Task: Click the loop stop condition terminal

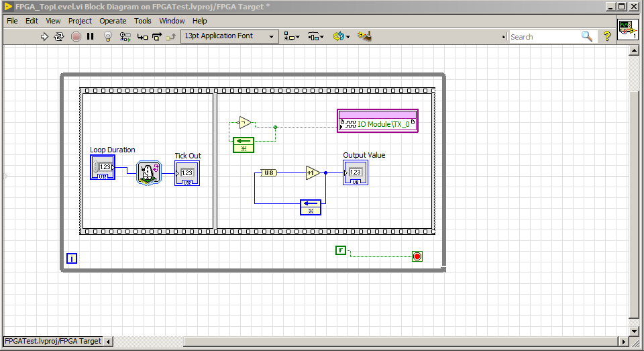Action: 417,256
